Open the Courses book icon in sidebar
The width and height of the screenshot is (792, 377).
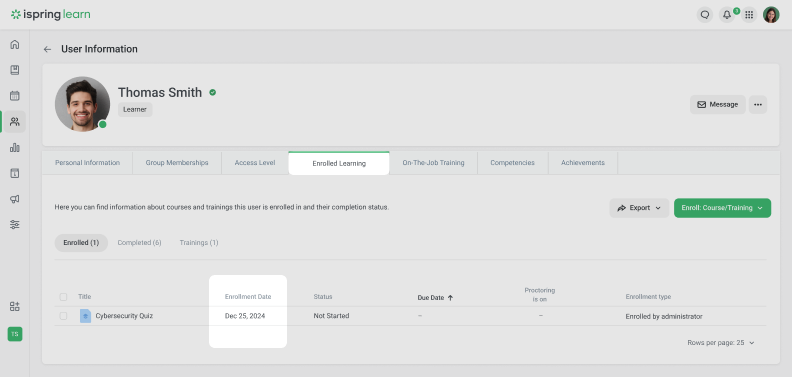[x=15, y=70]
